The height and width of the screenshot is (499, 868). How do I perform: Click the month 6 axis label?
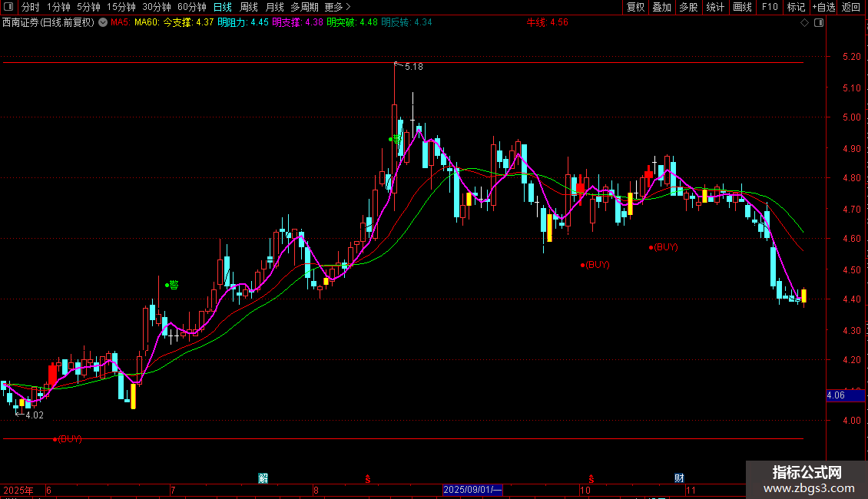(x=48, y=490)
